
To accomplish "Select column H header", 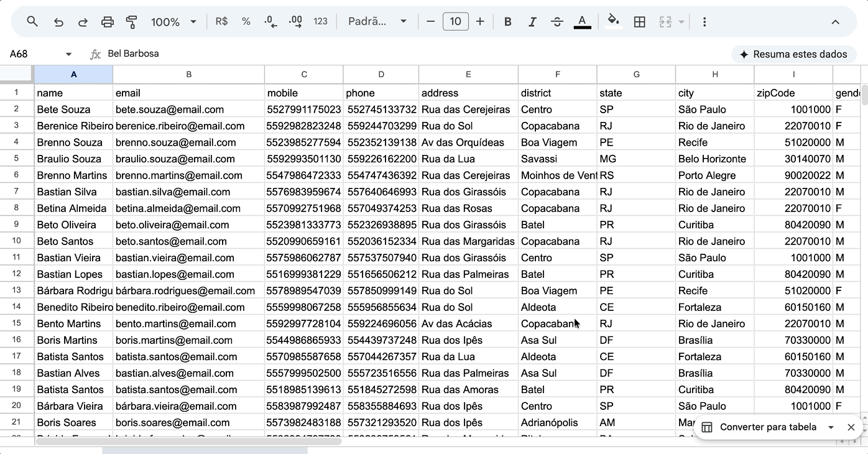I will coord(715,75).
